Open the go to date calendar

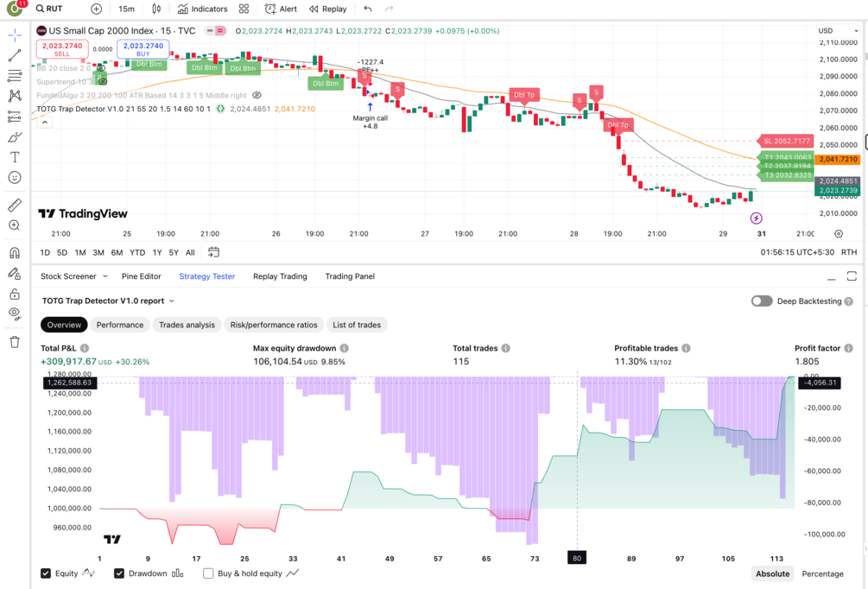coord(213,252)
